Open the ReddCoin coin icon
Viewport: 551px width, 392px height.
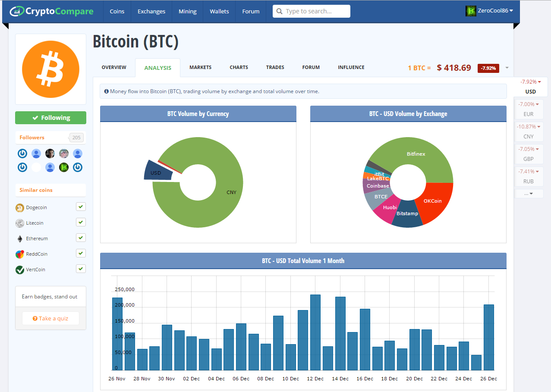pyautogui.click(x=20, y=254)
